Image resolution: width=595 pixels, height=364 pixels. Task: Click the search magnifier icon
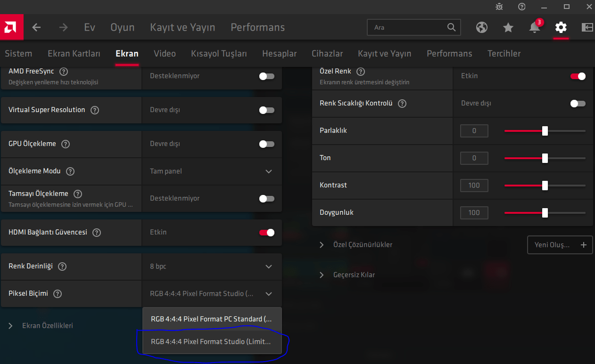(x=451, y=27)
